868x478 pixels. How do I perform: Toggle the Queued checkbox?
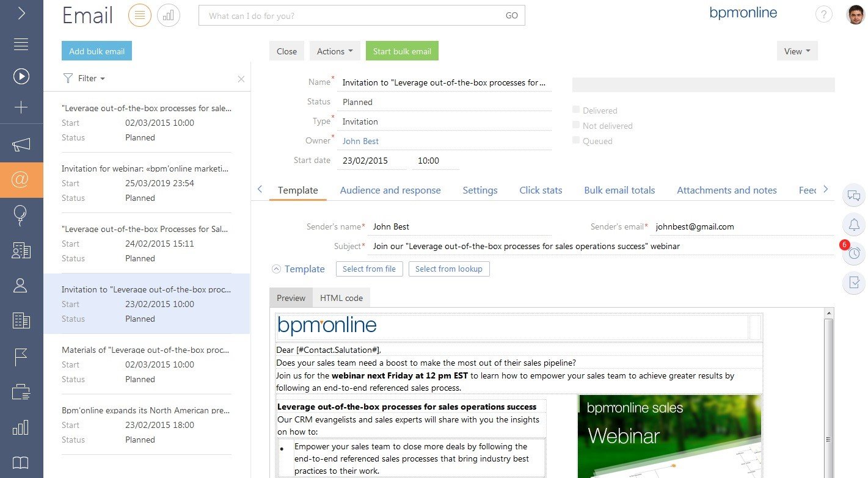coord(576,140)
